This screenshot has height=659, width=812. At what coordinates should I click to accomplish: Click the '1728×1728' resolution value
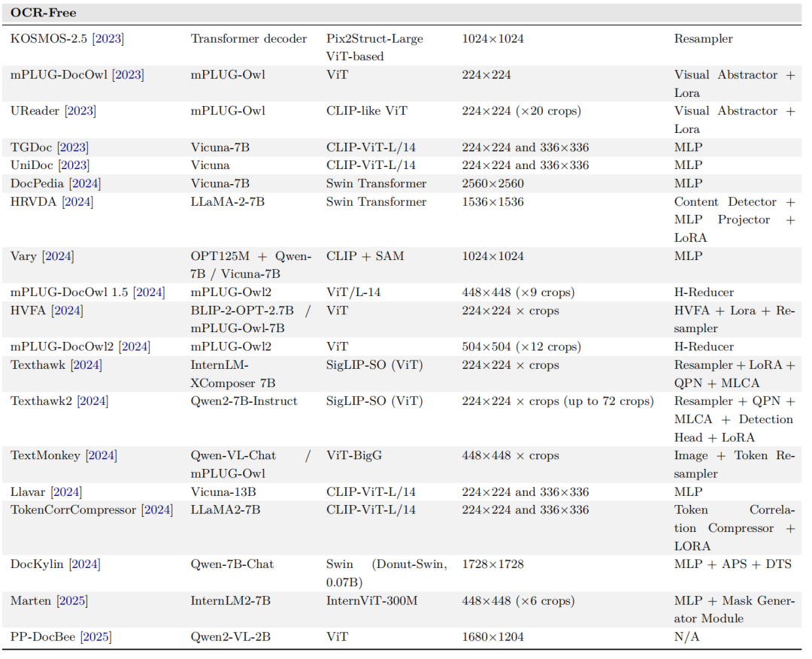tap(493, 564)
